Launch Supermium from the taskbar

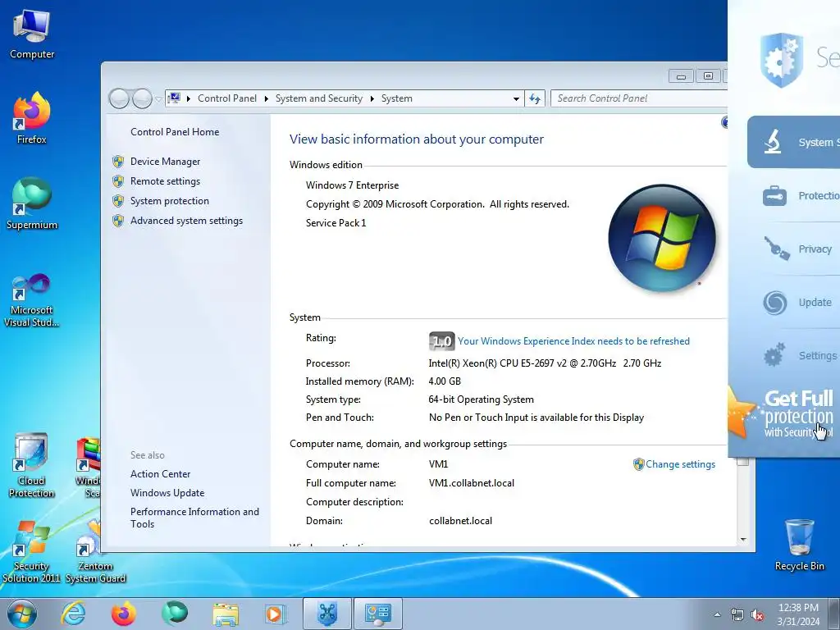click(x=175, y=614)
